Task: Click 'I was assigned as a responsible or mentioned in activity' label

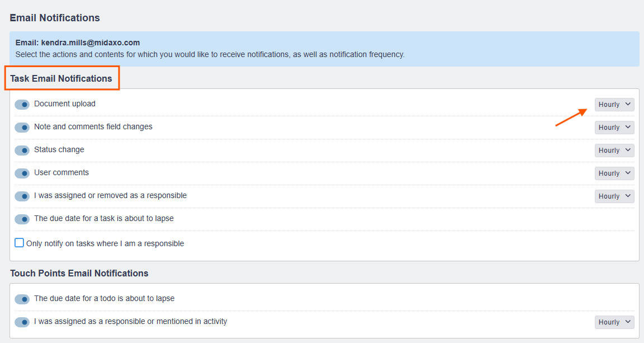Action: (131, 321)
